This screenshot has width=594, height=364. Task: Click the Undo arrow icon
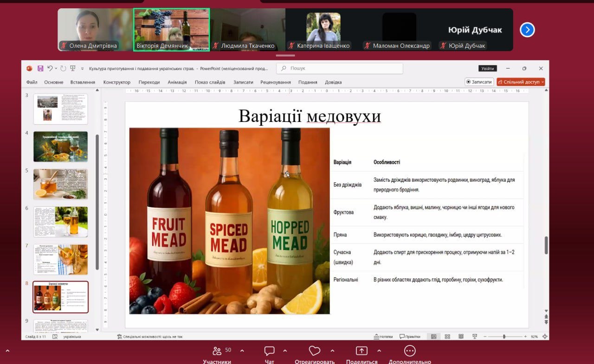50,69
